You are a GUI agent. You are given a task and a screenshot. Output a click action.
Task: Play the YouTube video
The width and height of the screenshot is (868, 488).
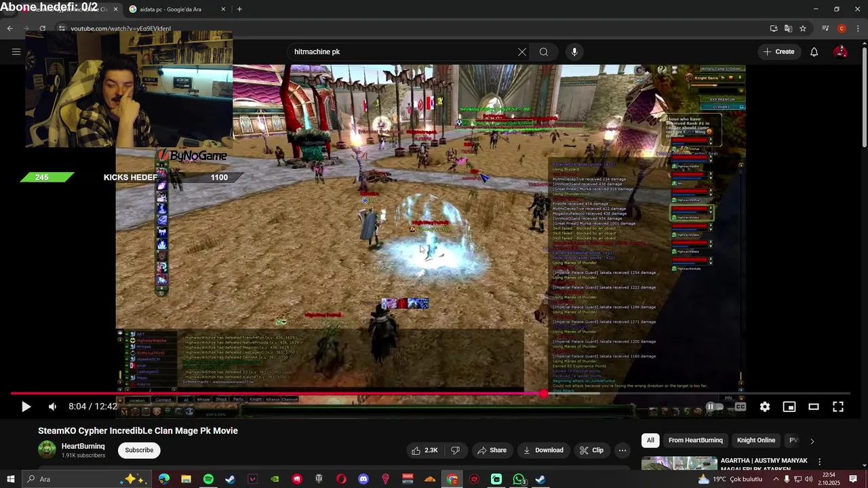click(x=26, y=407)
